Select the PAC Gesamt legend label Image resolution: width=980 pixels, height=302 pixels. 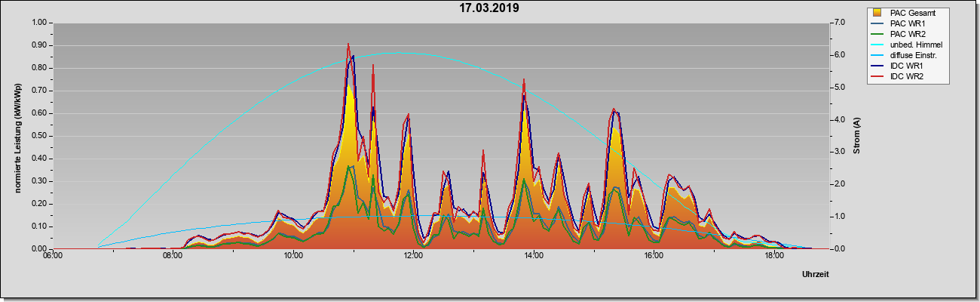[914, 13]
